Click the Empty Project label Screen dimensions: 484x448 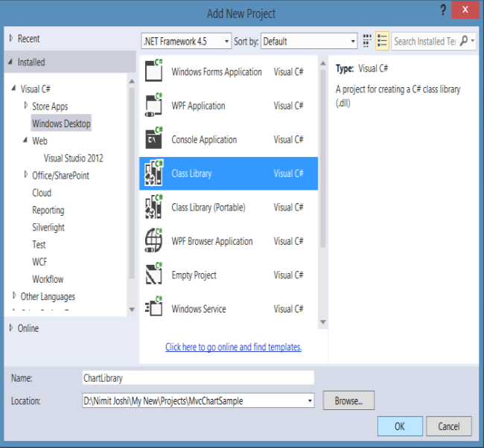click(x=194, y=275)
